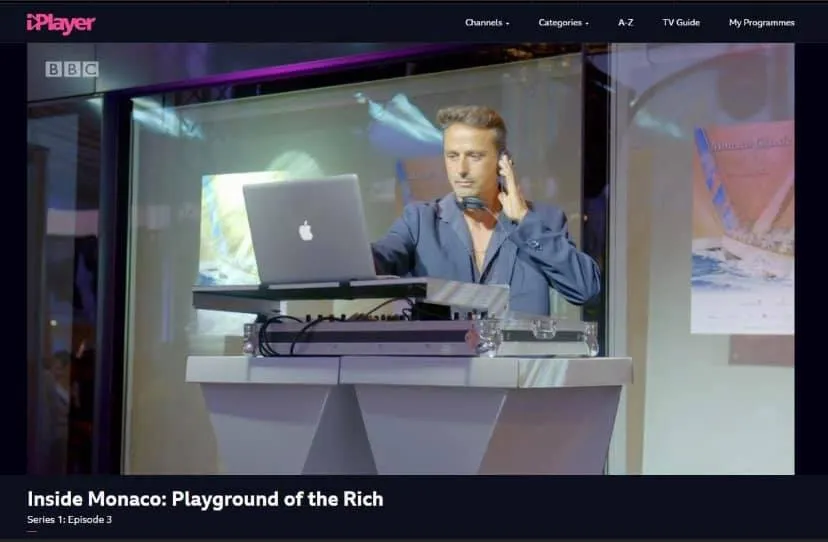Click the short line below episode text
This screenshot has height=542, width=828.
32,532
